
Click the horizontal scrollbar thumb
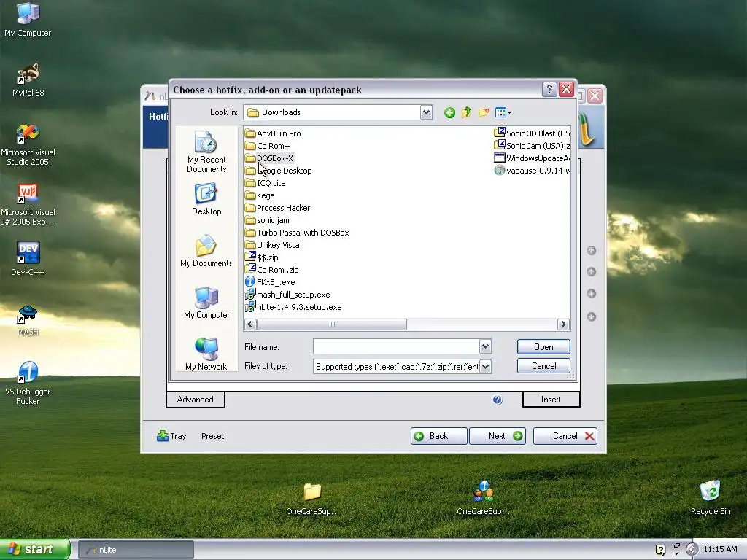[332, 324]
